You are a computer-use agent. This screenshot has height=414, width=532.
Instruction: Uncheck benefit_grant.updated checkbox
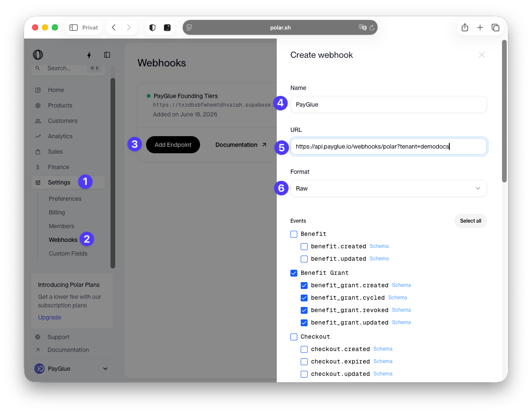(x=304, y=323)
